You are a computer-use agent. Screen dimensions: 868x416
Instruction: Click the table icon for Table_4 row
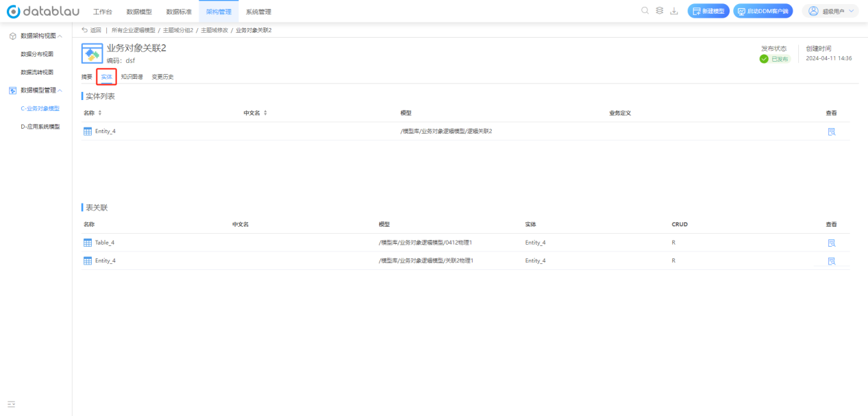click(x=88, y=243)
